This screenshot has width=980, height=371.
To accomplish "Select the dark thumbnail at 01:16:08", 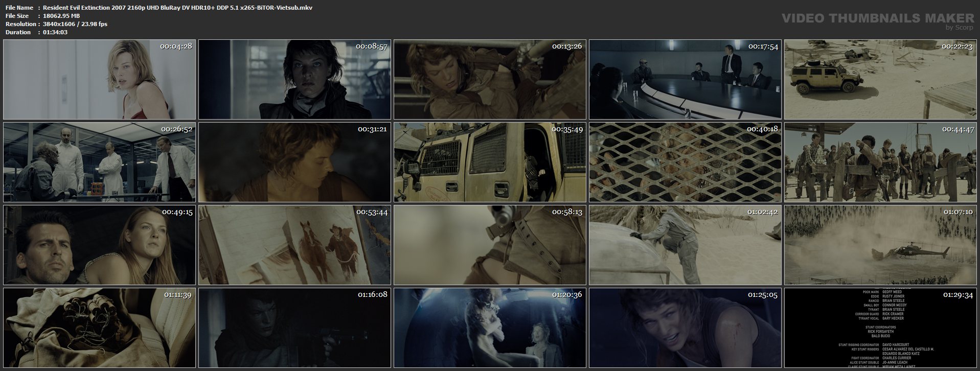I will (294, 328).
